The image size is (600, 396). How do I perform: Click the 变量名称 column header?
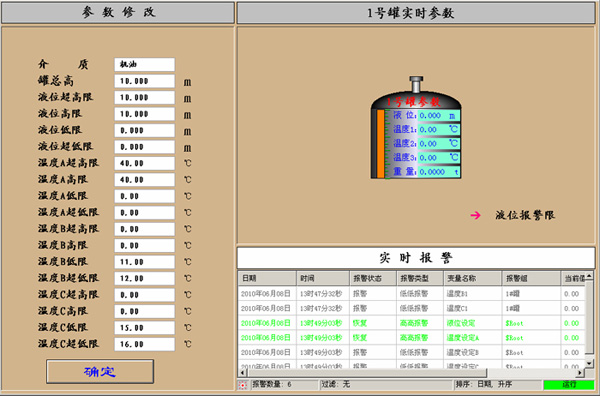pos(473,278)
